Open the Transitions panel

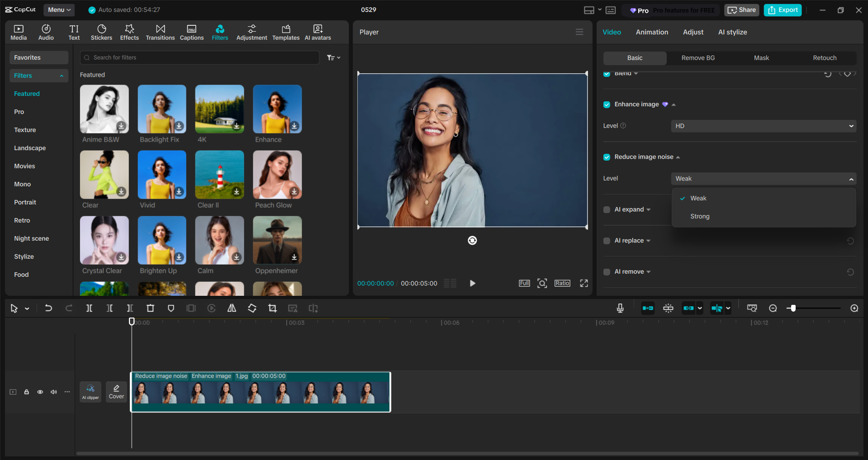(x=160, y=32)
